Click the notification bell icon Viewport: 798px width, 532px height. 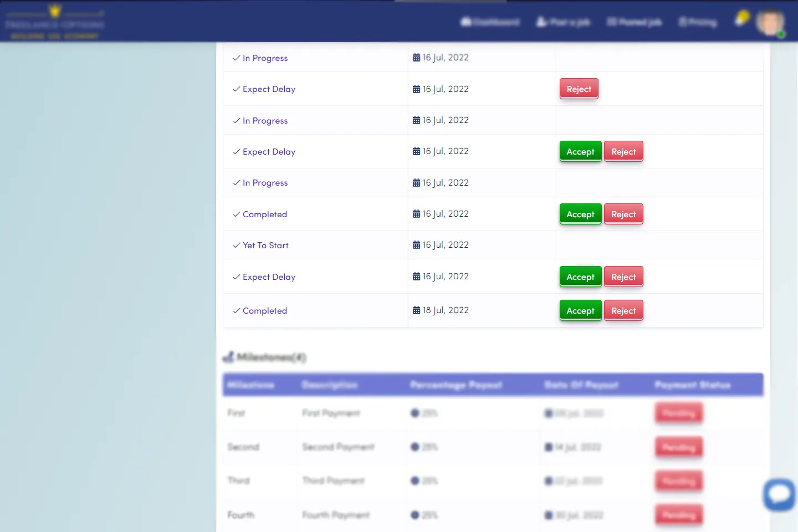pyautogui.click(x=740, y=20)
